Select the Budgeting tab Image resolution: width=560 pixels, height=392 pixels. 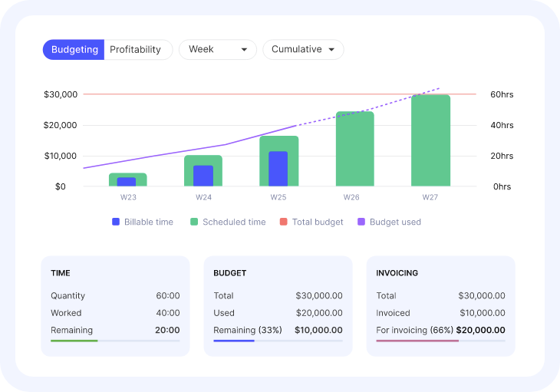pyautogui.click(x=74, y=50)
